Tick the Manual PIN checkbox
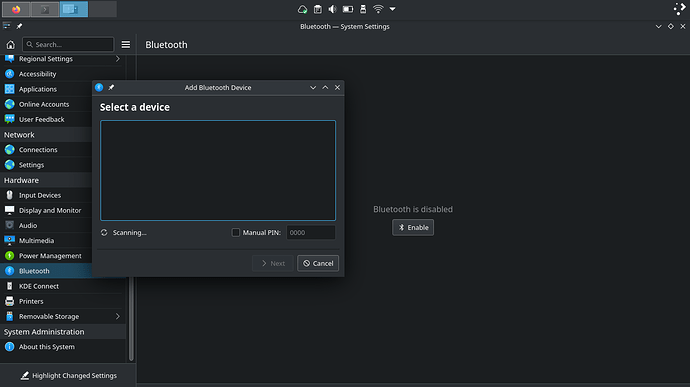This screenshot has width=690, height=387. pyautogui.click(x=236, y=232)
